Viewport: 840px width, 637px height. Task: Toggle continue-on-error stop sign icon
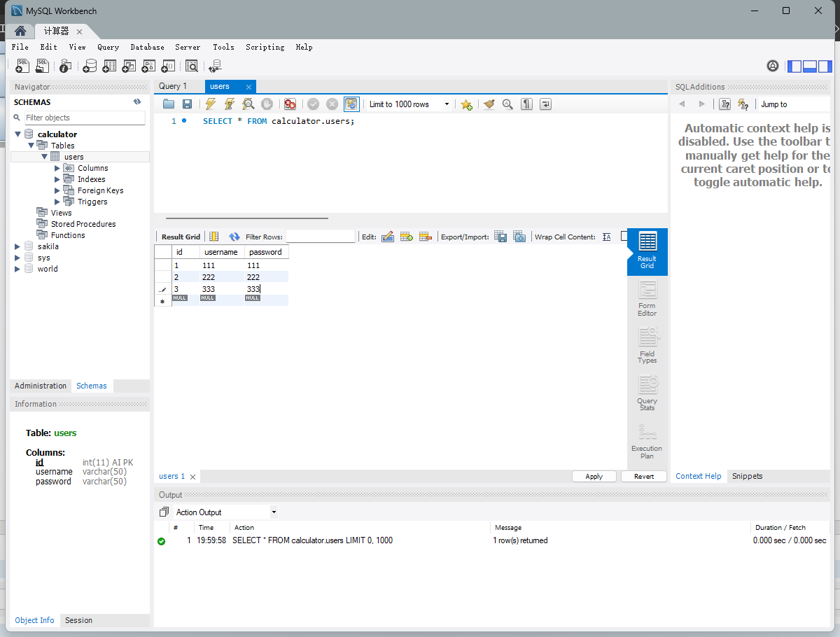(x=290, y=104)
